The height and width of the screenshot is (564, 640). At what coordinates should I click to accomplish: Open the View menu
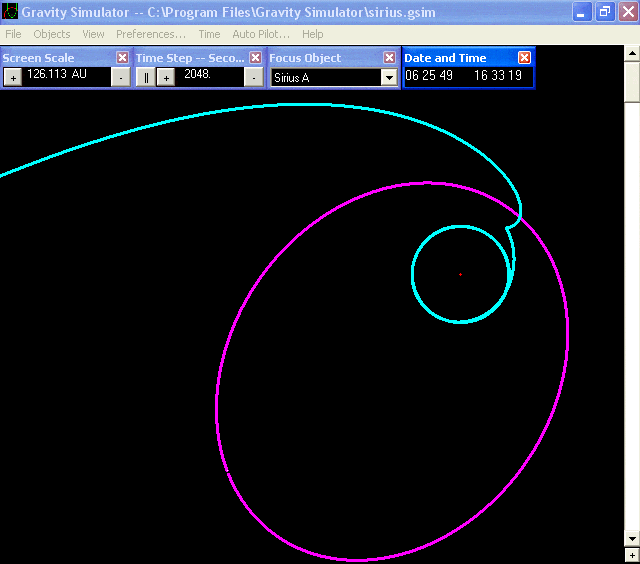[93, 34]
